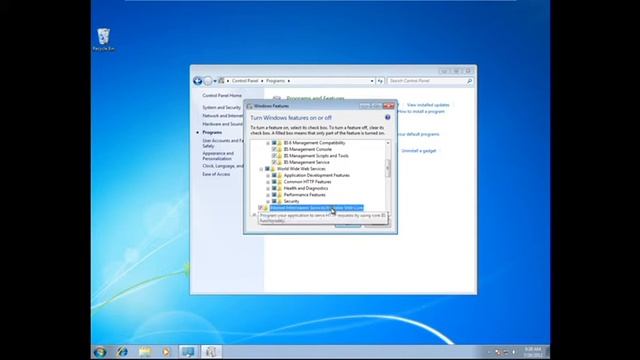Open Network and Internet category
640x360 pixels.
click(223, 116)
